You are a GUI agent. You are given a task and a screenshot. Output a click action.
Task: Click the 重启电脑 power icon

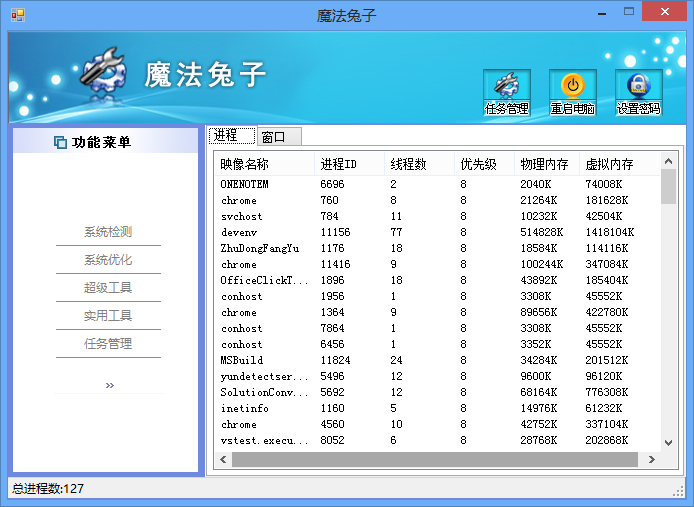[x=573, y=93]
